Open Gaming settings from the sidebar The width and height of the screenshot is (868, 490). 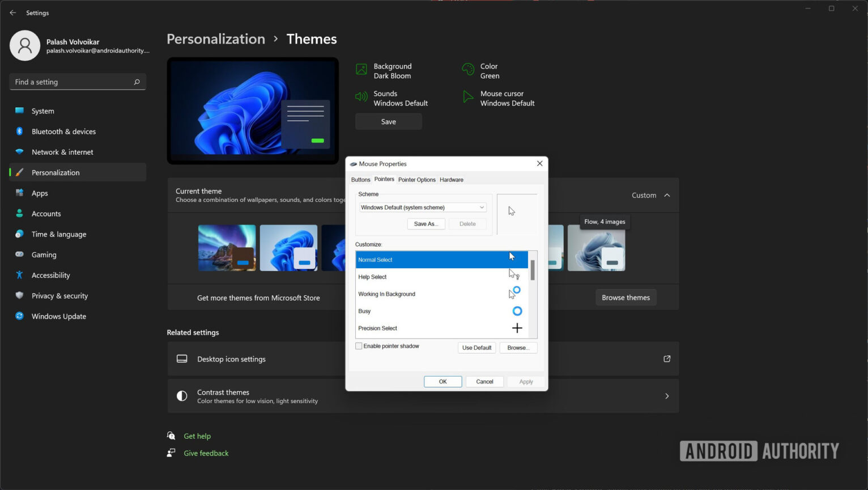tap(42, 254)
